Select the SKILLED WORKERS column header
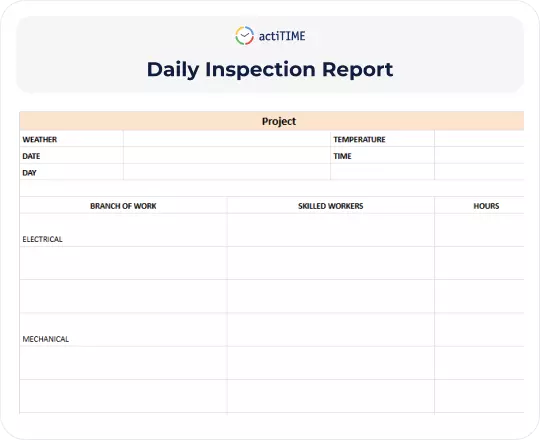 pyautogui.click(x=331, y=206)
